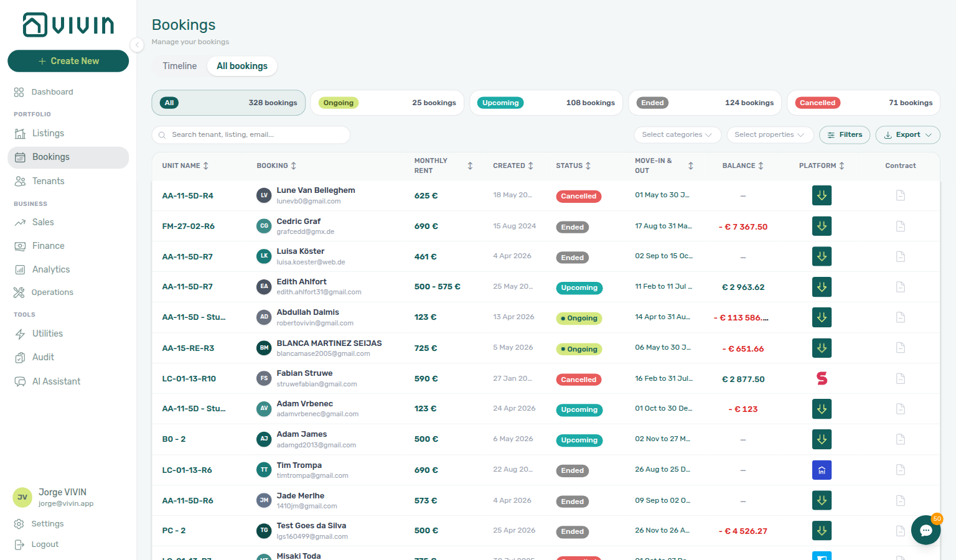956x560 pixels.
Task: Open the platform icon for Lune Van Belleghem
Action: click(822, 195)
